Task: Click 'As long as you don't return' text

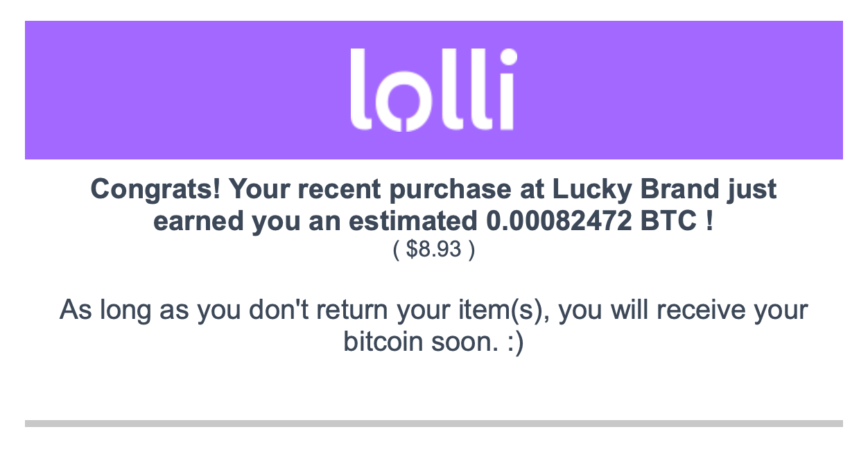Action: tap(225, 310)
